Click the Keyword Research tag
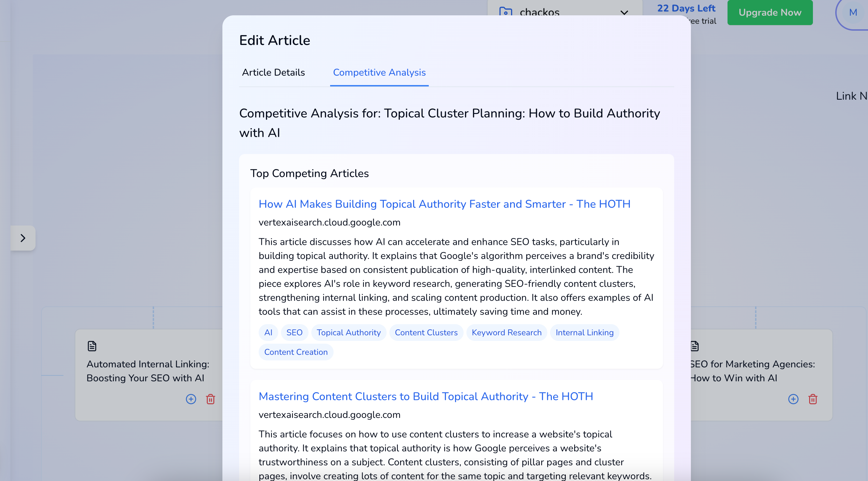Image resolution: width=868 pixels, height=481 pixels. coord(507,333)
